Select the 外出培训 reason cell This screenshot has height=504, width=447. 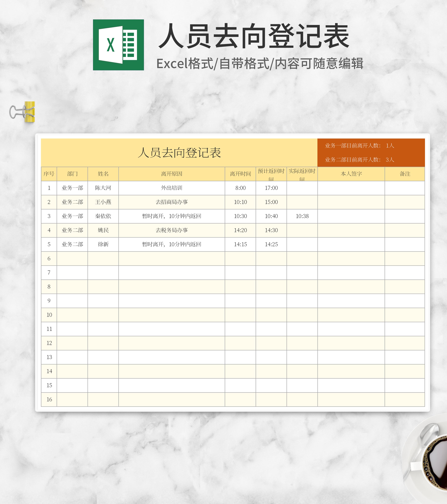[172, 188]
